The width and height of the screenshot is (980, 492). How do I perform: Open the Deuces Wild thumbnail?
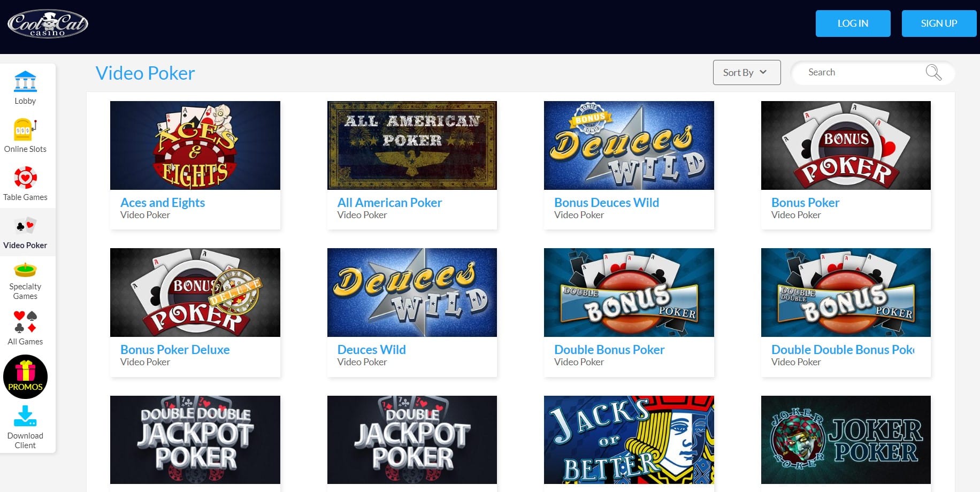click(x=412, y=293)
